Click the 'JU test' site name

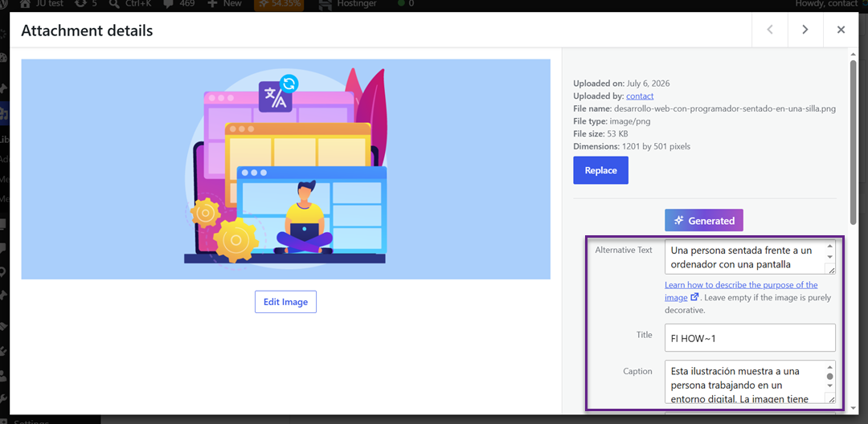[x=48, y=3]
